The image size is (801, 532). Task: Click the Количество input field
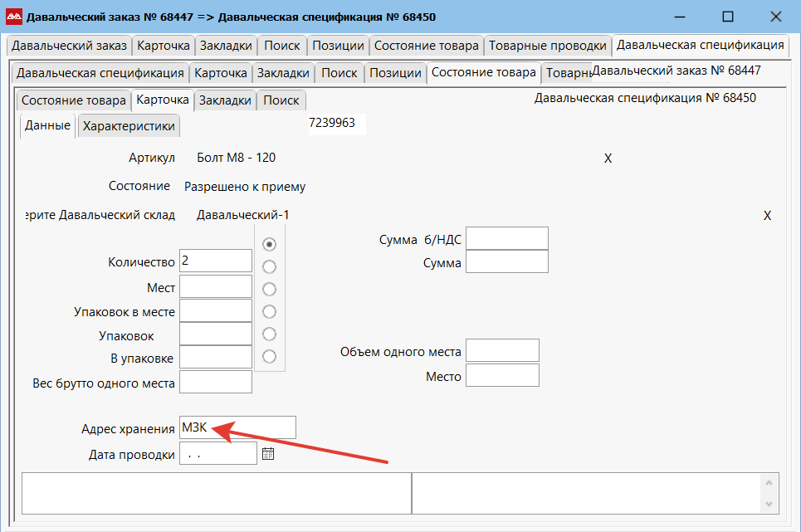click(216, 261)
